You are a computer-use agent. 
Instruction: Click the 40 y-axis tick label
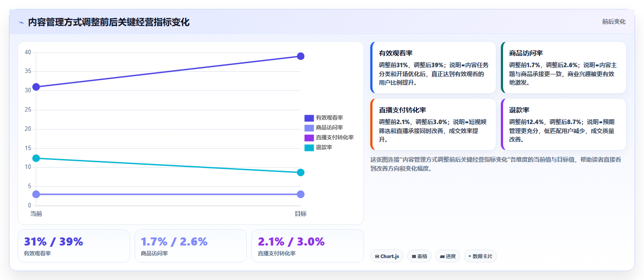coord(28,52)
